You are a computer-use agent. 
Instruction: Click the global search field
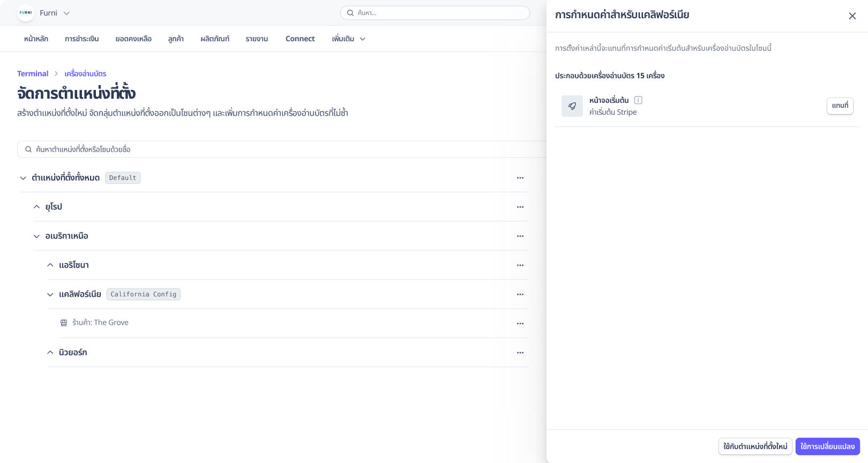point(435,13)
